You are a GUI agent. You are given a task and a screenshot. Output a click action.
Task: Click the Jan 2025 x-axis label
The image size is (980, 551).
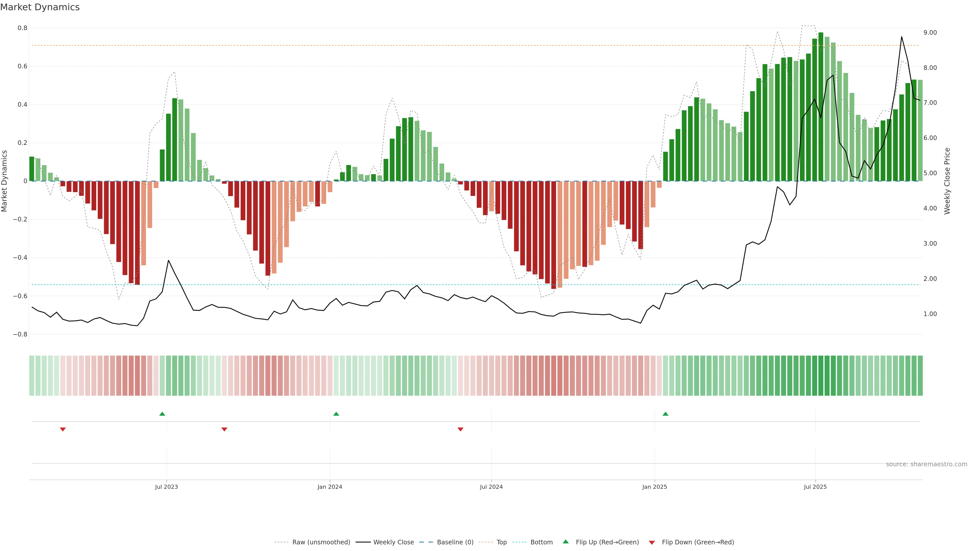coord(654,487)
